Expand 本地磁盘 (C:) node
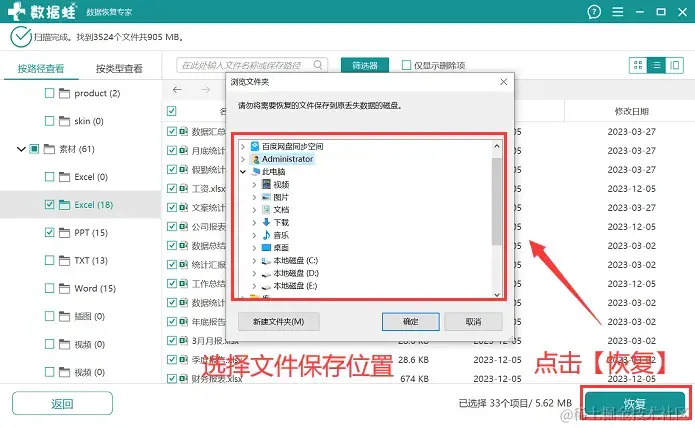Image resolution: width=695 pixels, height=428 pixels. [254, 261]
